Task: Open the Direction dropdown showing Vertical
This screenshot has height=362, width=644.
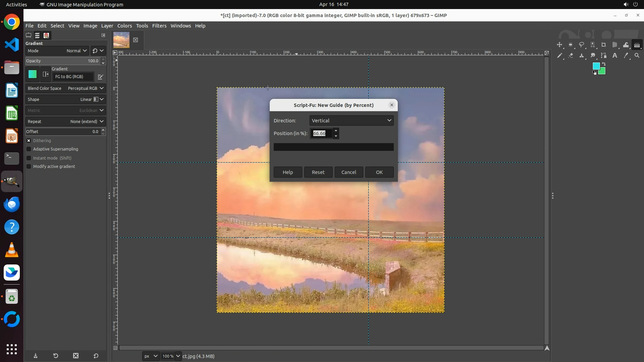Action: [351, 121]
